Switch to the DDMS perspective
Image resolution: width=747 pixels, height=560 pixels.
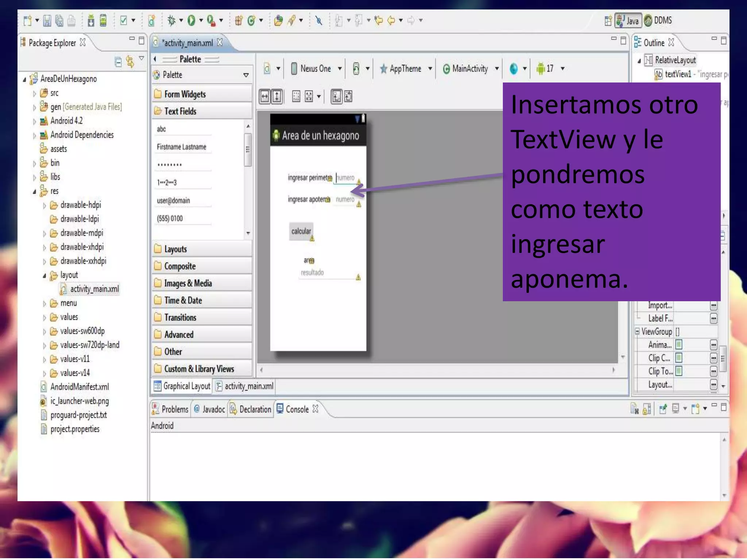click(658, 20)
